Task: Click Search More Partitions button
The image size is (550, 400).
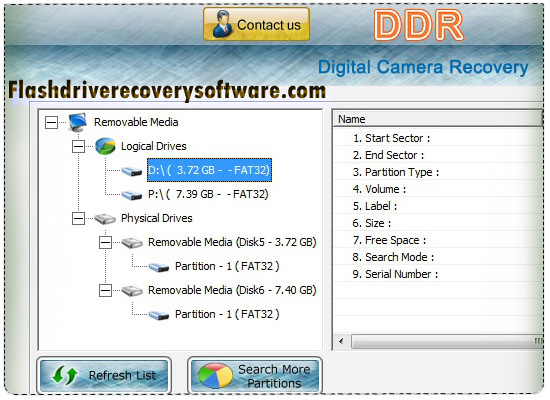Action: pyautogui.click(x=255, y=375)
